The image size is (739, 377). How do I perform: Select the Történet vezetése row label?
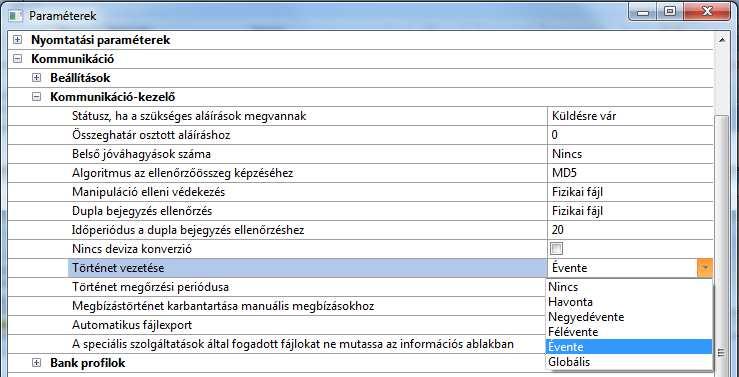tap(118, 268)
